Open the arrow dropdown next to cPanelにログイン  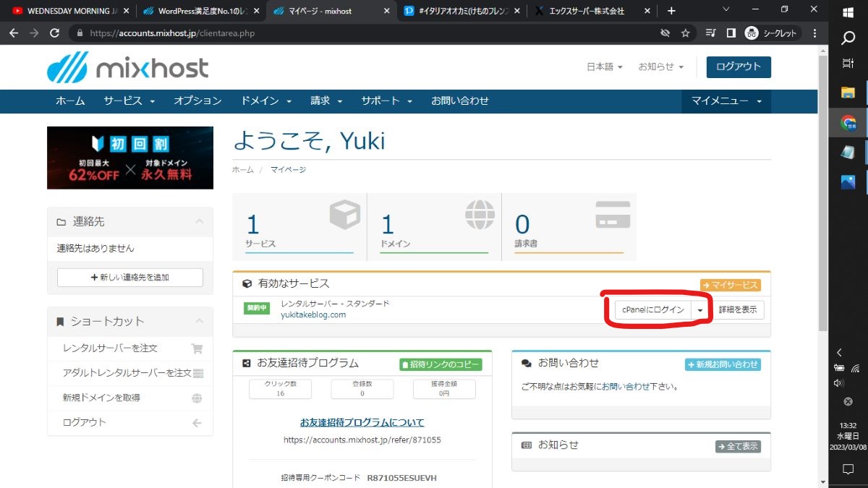click(700, 310)
